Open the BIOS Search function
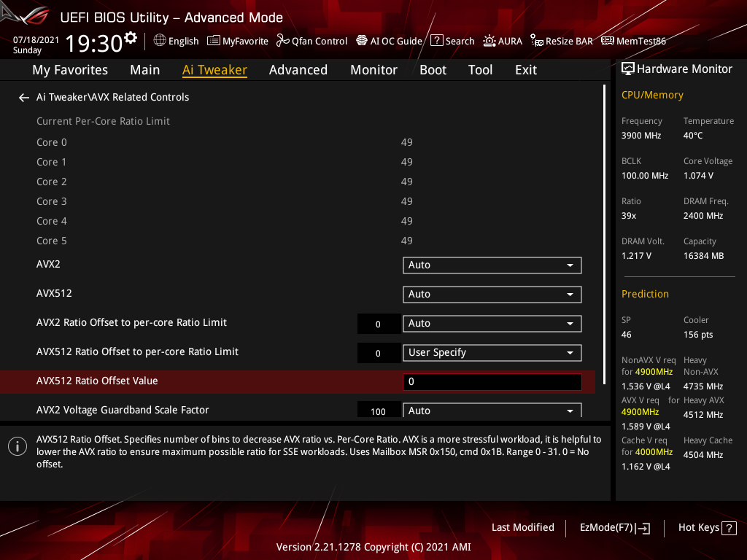 coord(452,41)
